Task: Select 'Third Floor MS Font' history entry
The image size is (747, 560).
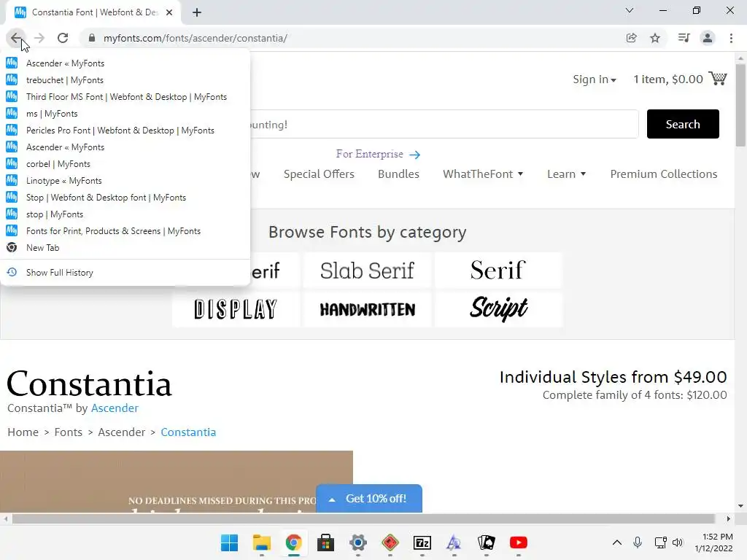Action: tap(125, 97)
